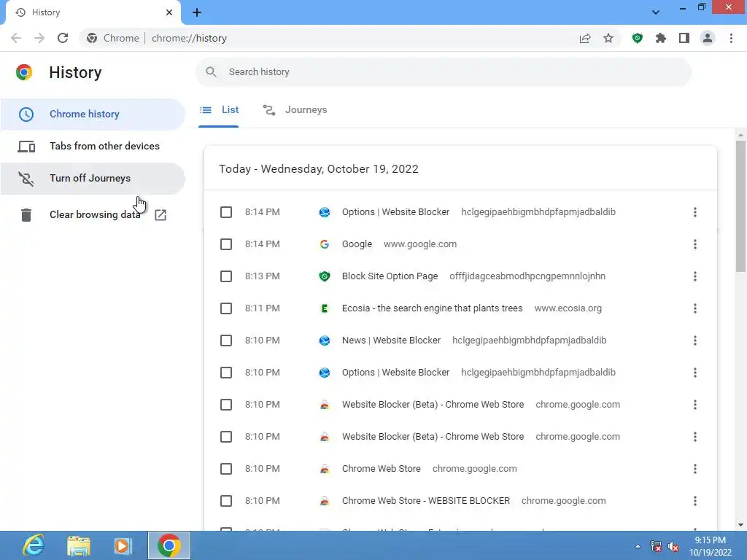Check the 8:14 PM Options Website Blocker entry
Viewport: 747px width, 560px height.
(226, 212)
